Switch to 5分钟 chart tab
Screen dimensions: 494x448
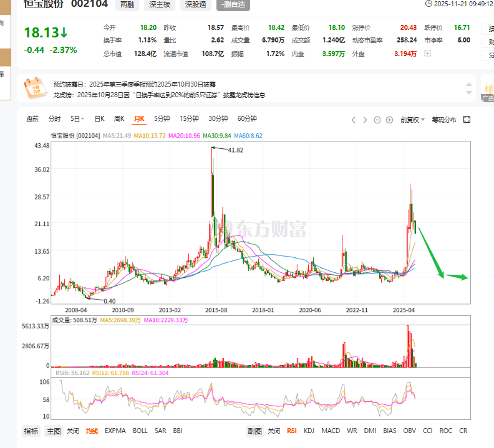[x=162, y=118]
